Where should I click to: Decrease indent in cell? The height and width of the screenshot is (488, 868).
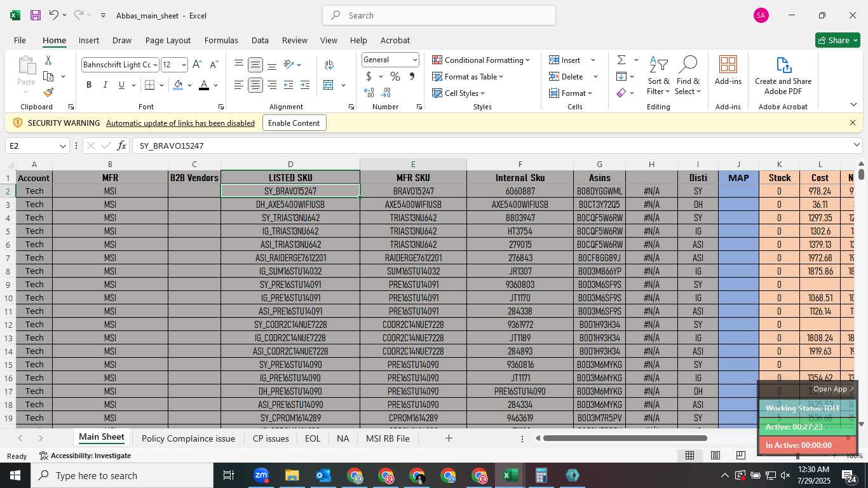[x=288, y=85]
